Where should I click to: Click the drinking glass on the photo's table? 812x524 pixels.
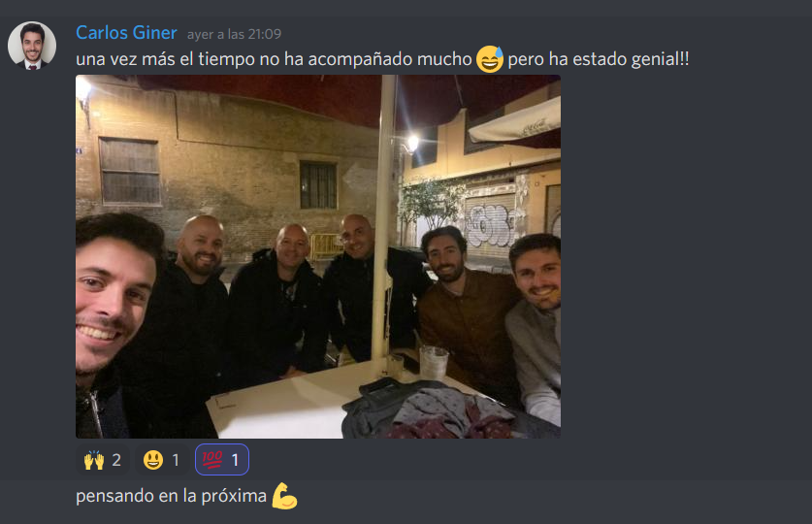(x=434, y=363)
